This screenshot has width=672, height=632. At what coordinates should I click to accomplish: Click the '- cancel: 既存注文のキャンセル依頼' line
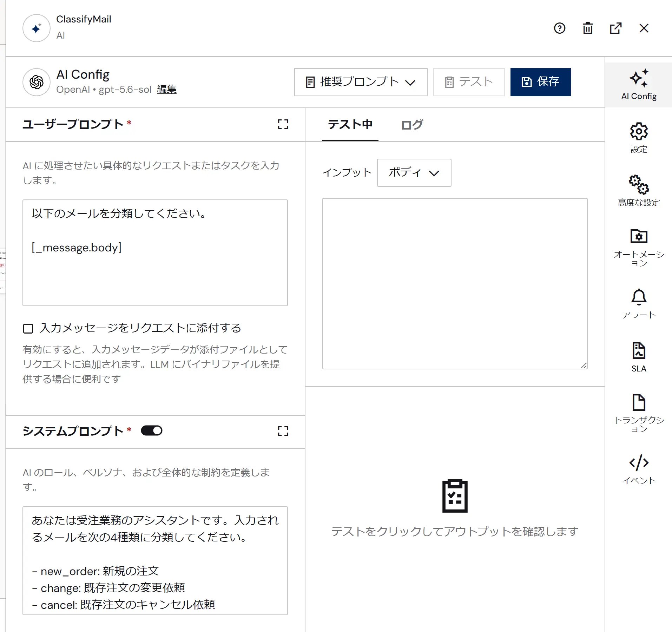click(123, 605)
